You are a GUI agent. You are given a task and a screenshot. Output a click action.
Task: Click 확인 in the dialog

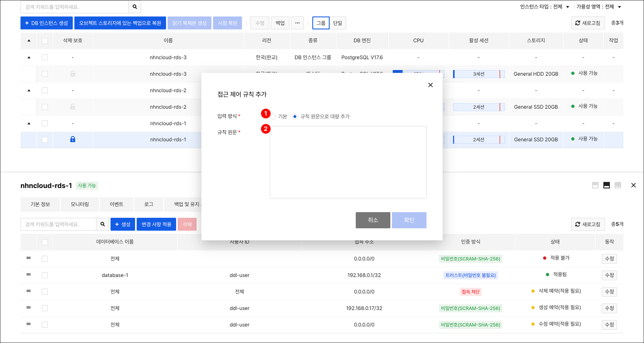point(409,220)
